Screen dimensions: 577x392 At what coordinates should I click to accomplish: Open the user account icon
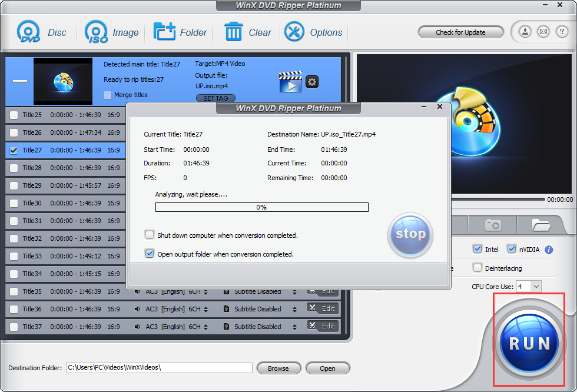pyautogui.click(x=525, y=32)
